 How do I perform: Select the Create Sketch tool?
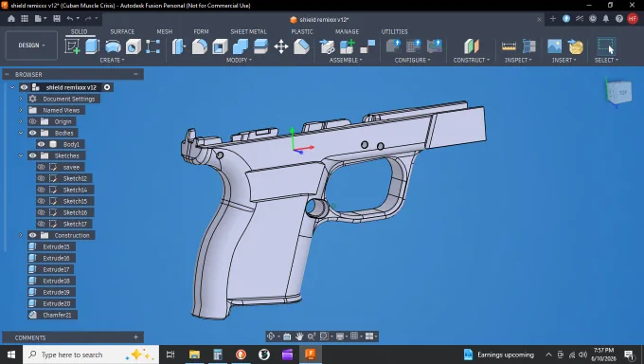[x=72, y=46]
